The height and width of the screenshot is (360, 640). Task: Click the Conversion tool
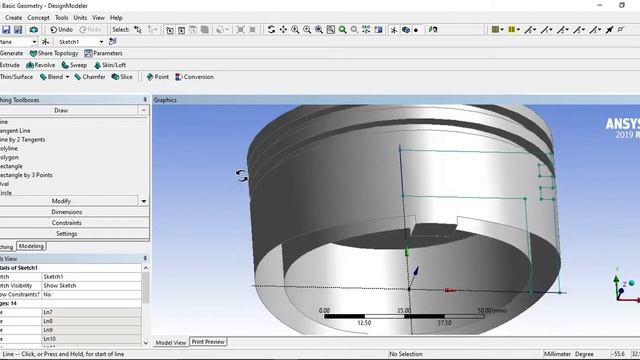[x=194, y=77]
